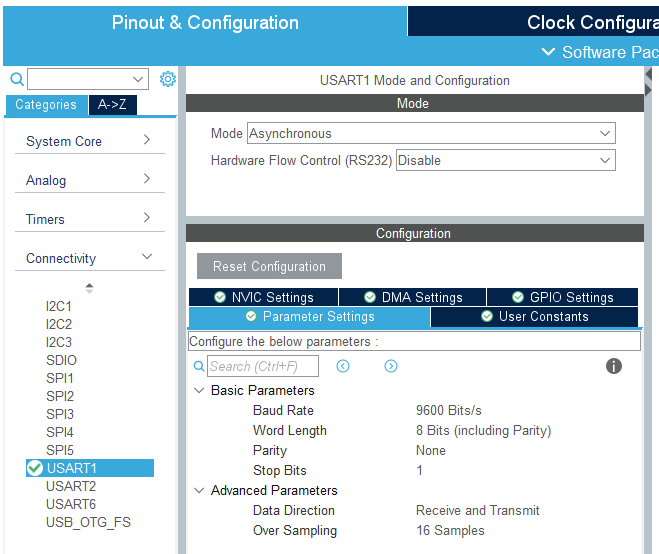Select USB_OTG_FS in the Connectivity list
The height and width of the screenshot is (554, 659).
coord(88,522)
